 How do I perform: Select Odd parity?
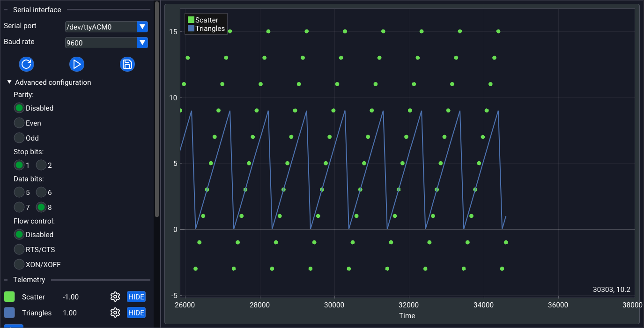(19, 138)
